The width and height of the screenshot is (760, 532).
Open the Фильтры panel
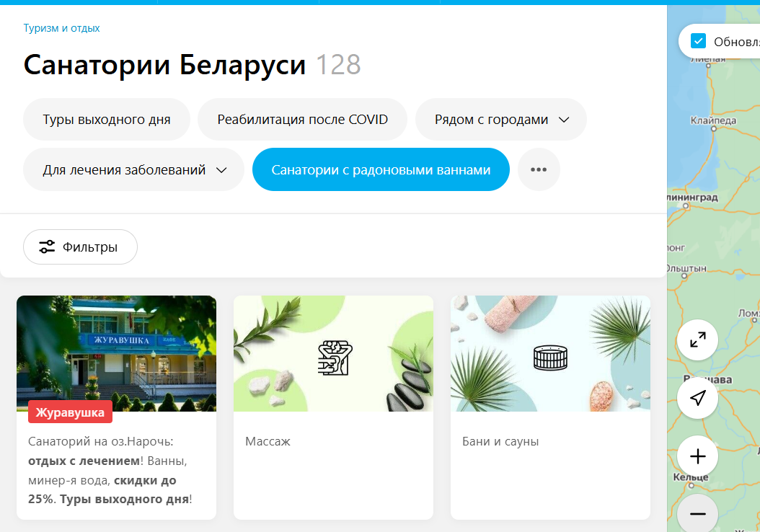[81, 247]
